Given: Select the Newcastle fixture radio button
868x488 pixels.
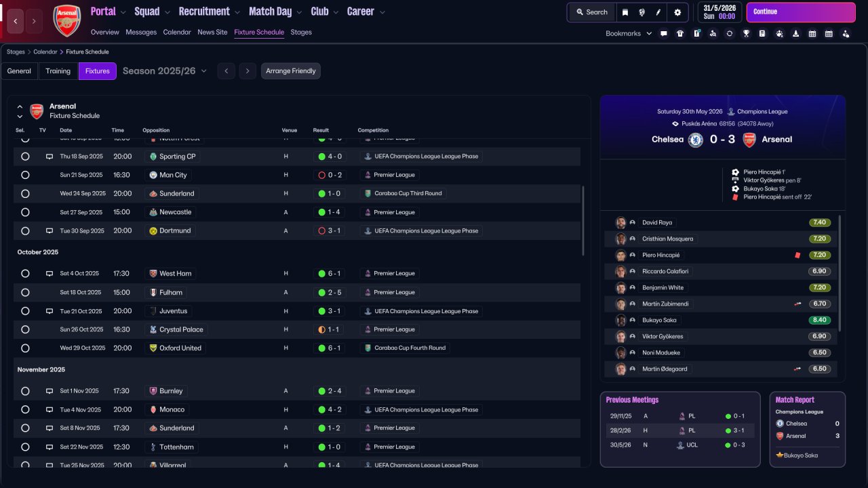Looking at the screenshot, I should (x=25, y=212).
